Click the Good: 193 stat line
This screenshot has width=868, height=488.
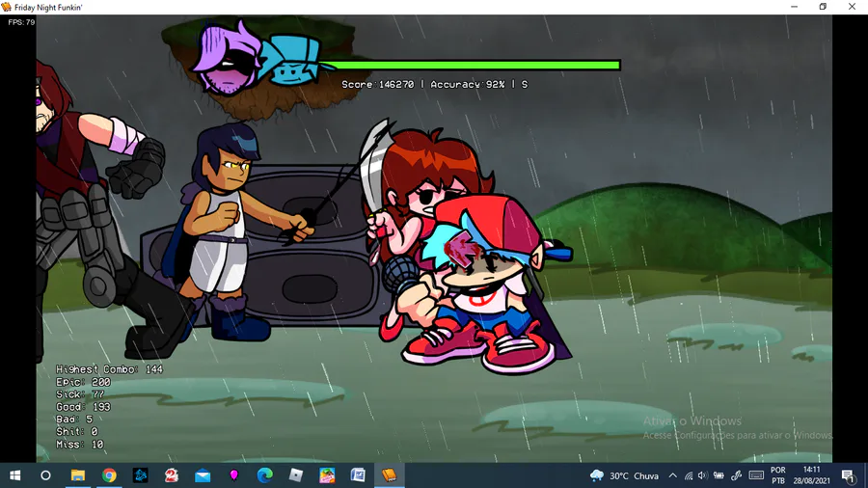[83, 407]
